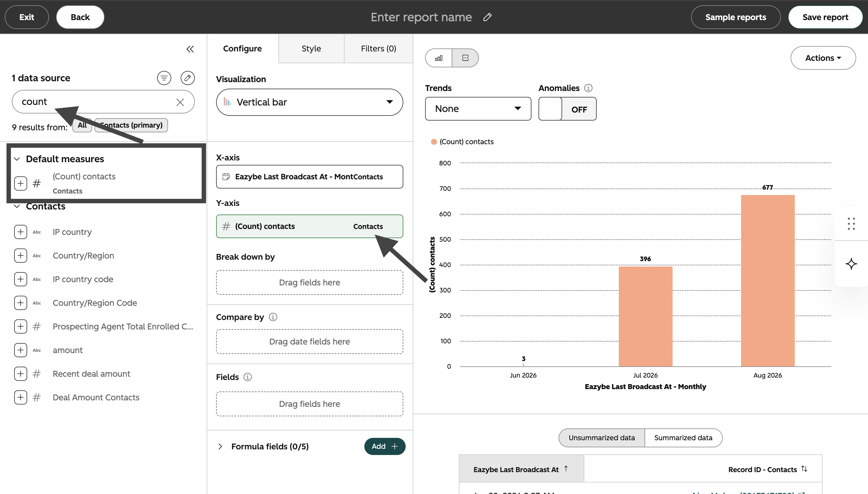Open the Visualization Vertical bar dropdown
This screenshot has height=494, width=868.
point(309,102)
